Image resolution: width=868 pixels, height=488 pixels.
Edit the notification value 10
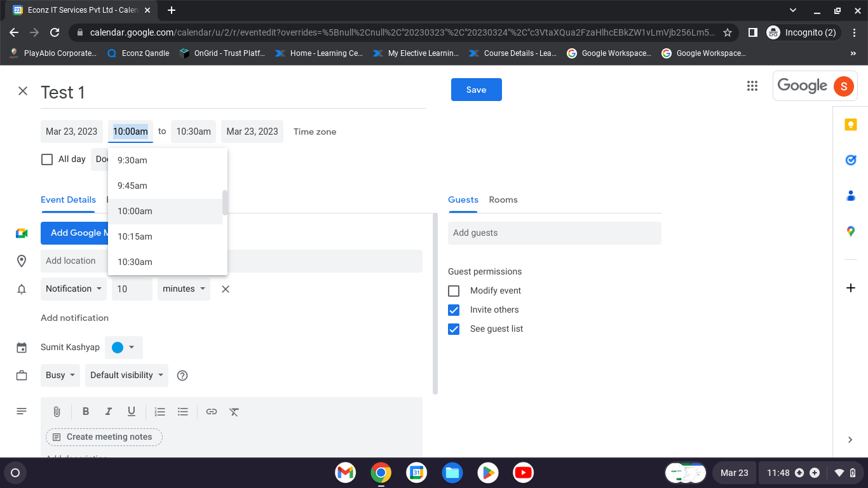coord(132,288)
